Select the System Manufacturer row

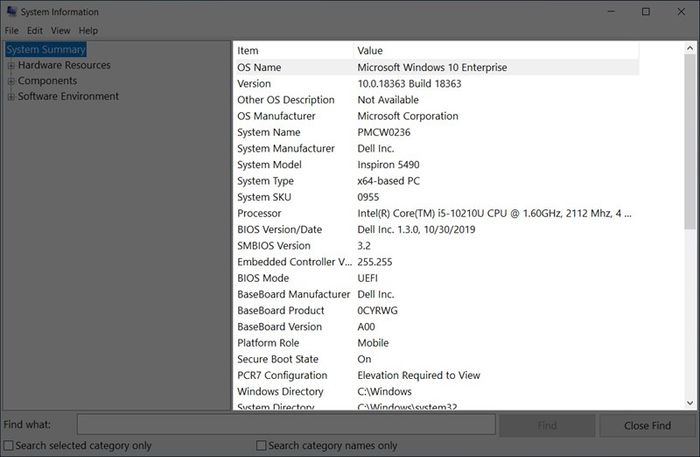tap(436, 149)
